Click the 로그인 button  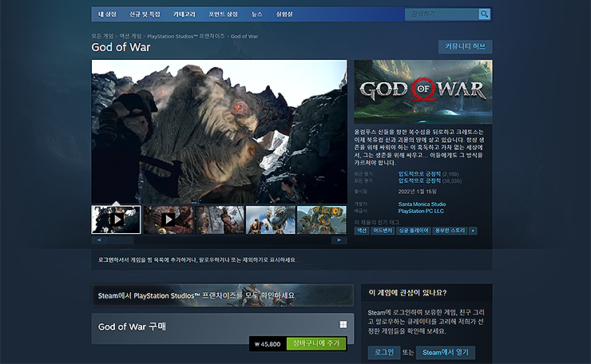tap(383, 352)
